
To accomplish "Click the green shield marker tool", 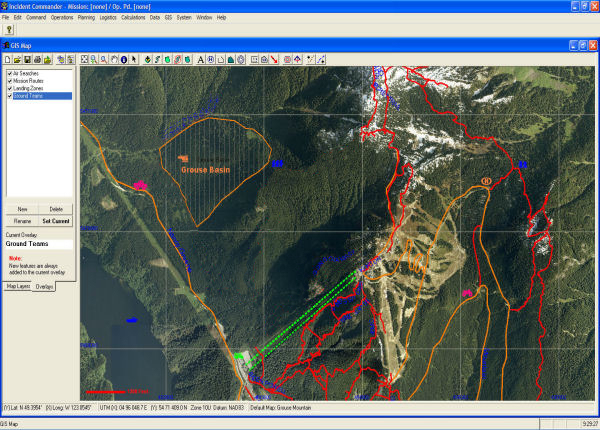I will [168, 59].
